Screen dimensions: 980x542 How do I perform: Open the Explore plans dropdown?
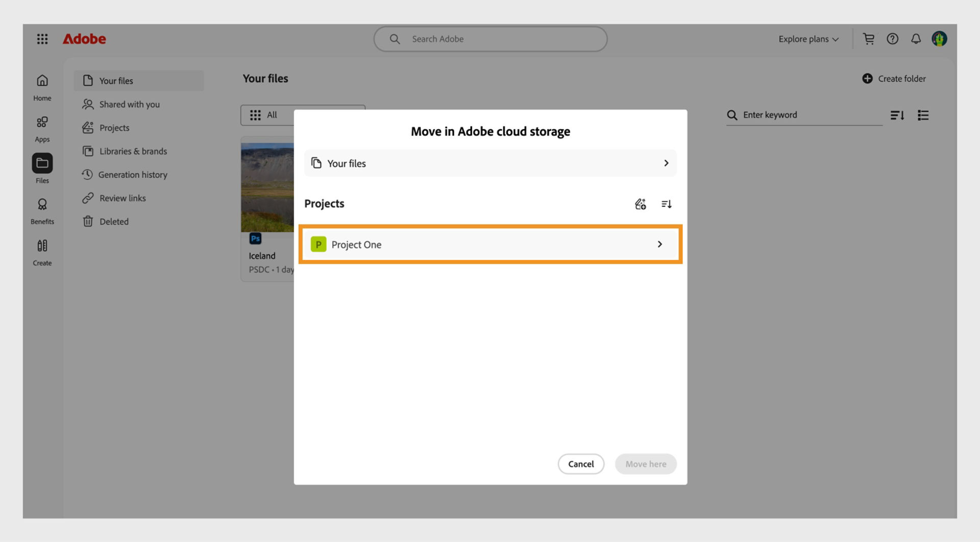(808, 38)
